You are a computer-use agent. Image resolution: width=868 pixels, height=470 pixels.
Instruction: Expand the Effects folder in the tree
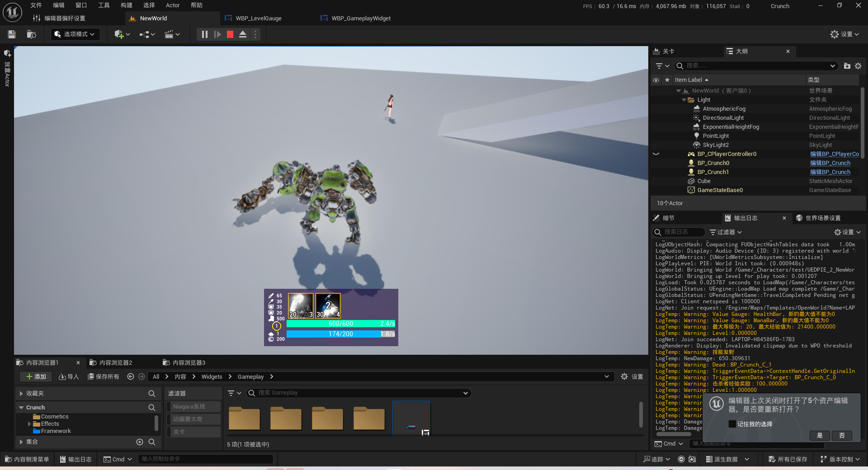29,424
